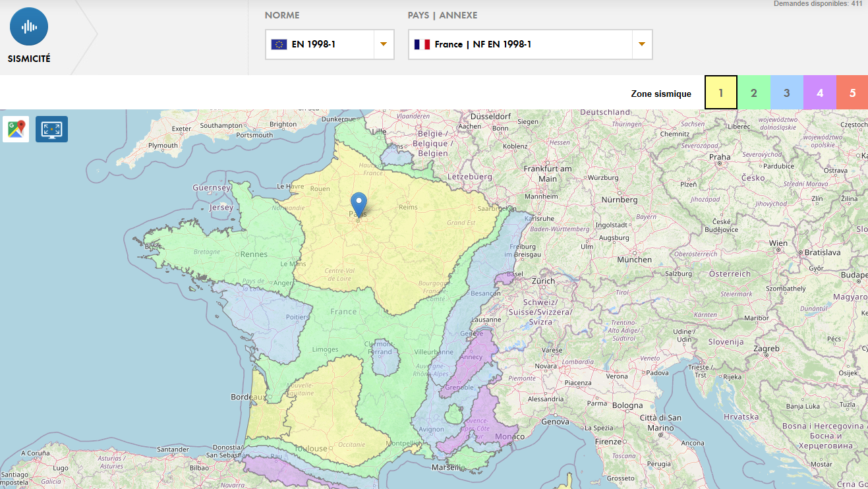868x489 pixels.
Task: Click Reims on the map
Action: pyautogui.click(x=409, y=207)
